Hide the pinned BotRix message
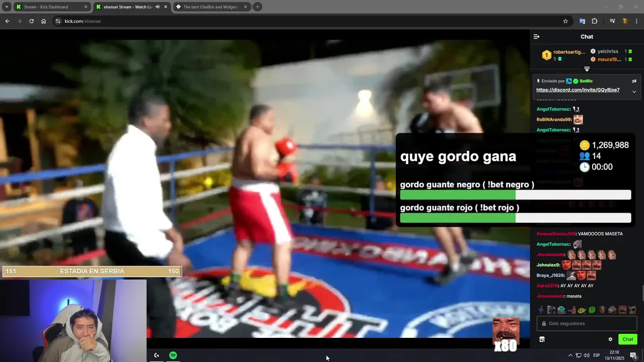This screenshot has height=362, width=644. point(634,81)
